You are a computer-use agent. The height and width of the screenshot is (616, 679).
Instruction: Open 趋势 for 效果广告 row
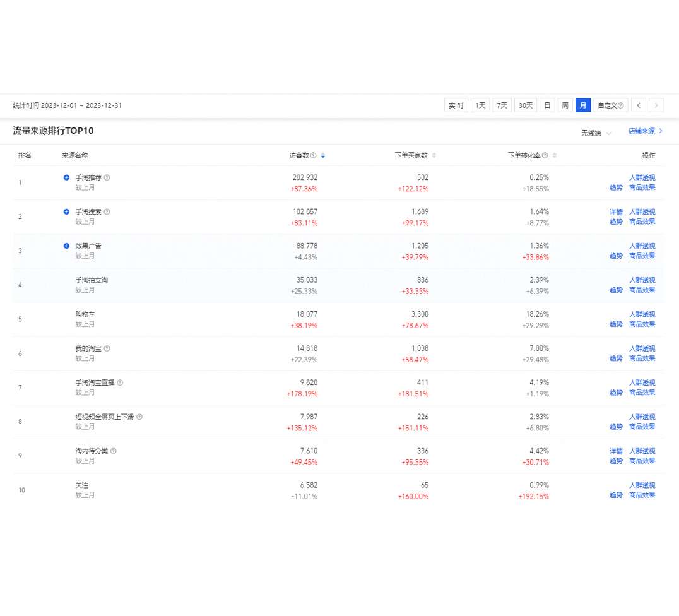click(x=616, y=256)
